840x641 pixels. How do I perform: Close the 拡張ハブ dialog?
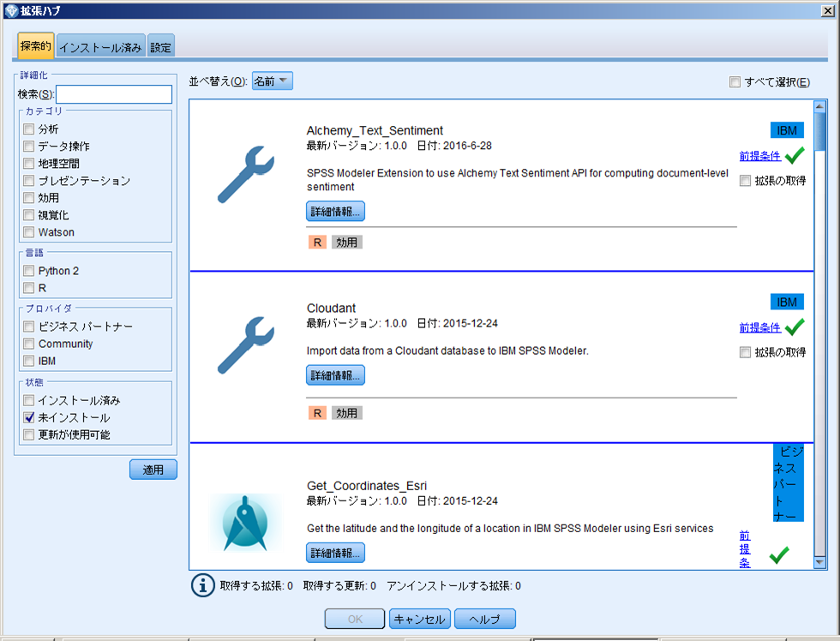[828, 10]
